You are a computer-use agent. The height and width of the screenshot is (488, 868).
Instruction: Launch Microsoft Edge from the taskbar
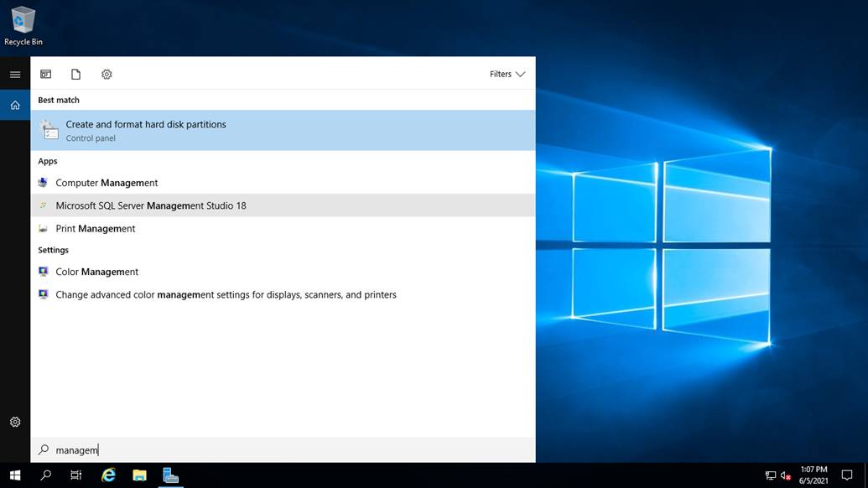click(x=108, y=475)
